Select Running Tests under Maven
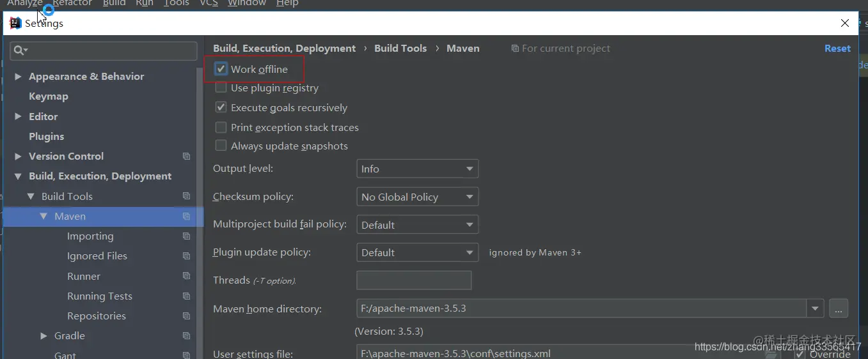868x359 pixels. tap(100, 296)
